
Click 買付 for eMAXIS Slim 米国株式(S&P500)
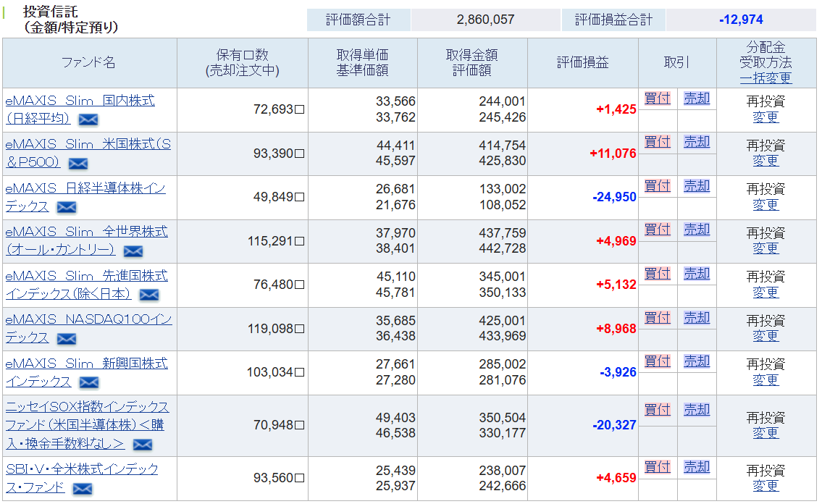coord(658,142)
